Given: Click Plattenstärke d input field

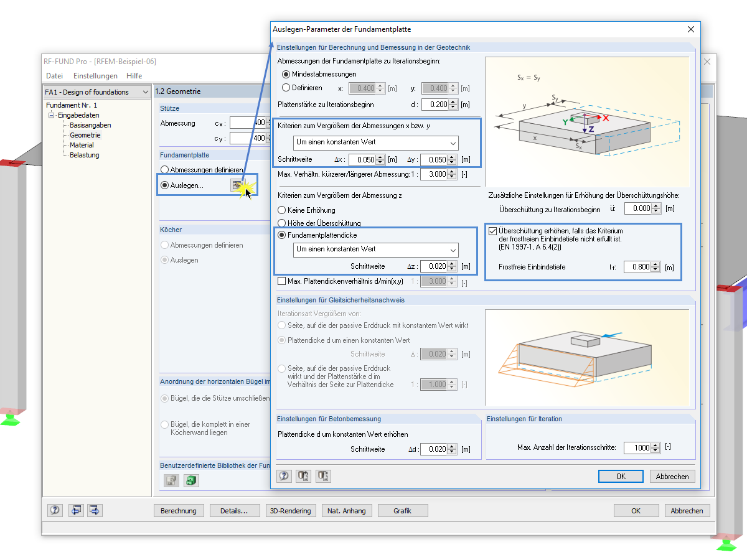Looking at the screenshot, I should click(435, 105).
